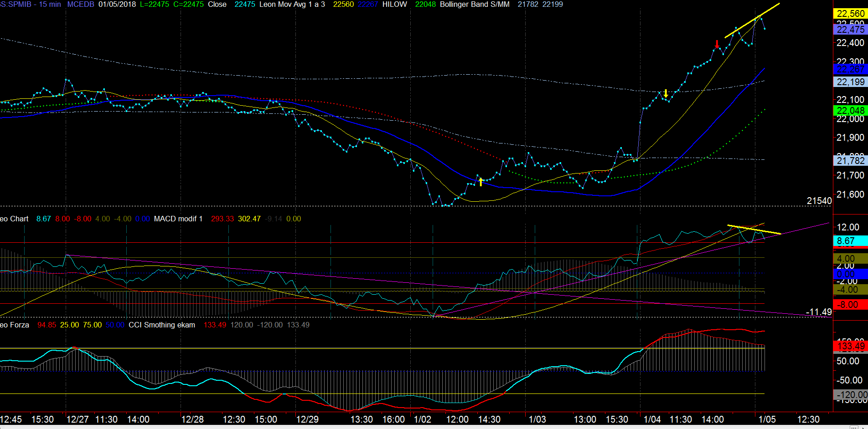868x429 pixels.
Task: Click the 94.85 Forza value
Action: click(47, 325)
